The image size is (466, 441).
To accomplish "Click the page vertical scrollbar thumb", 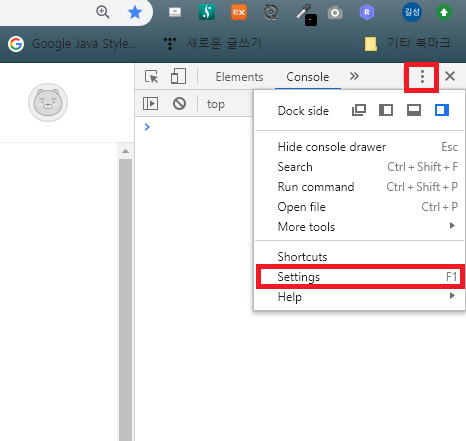I will tap(125, 300).
